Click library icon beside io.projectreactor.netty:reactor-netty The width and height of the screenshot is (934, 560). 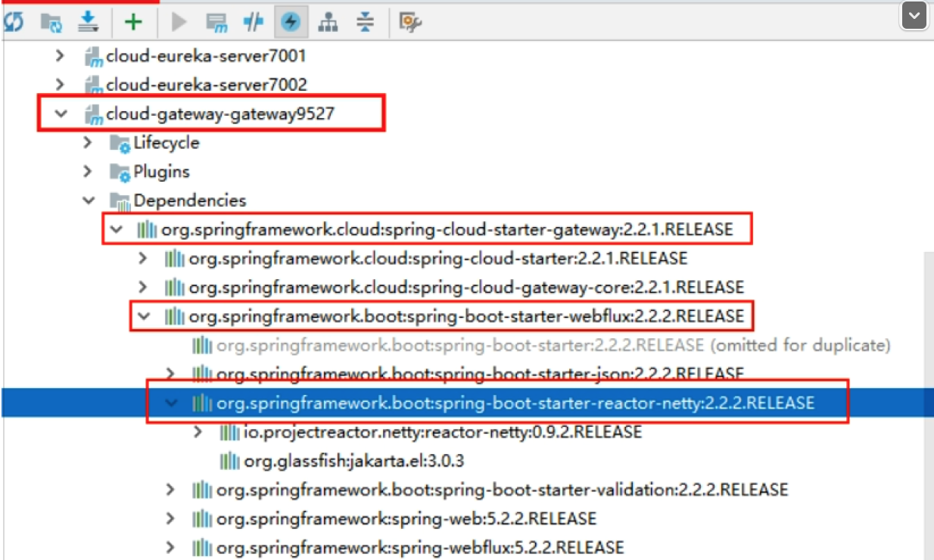tap(229, 432)
